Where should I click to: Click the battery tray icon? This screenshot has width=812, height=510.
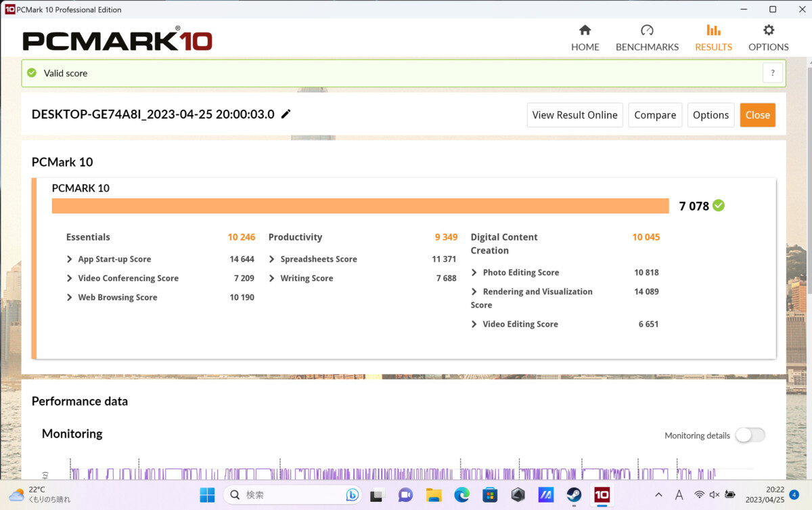pyautogui.click(x=730, y=495)
